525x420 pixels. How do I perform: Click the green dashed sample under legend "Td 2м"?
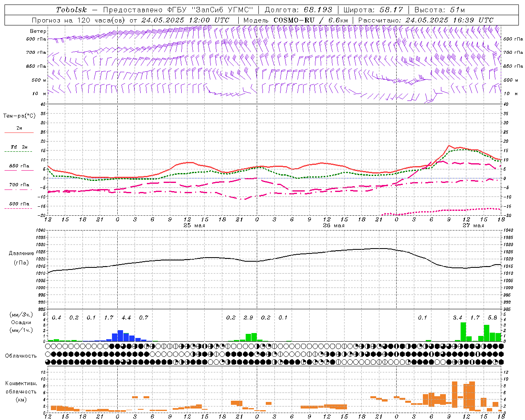pos(18,151)
